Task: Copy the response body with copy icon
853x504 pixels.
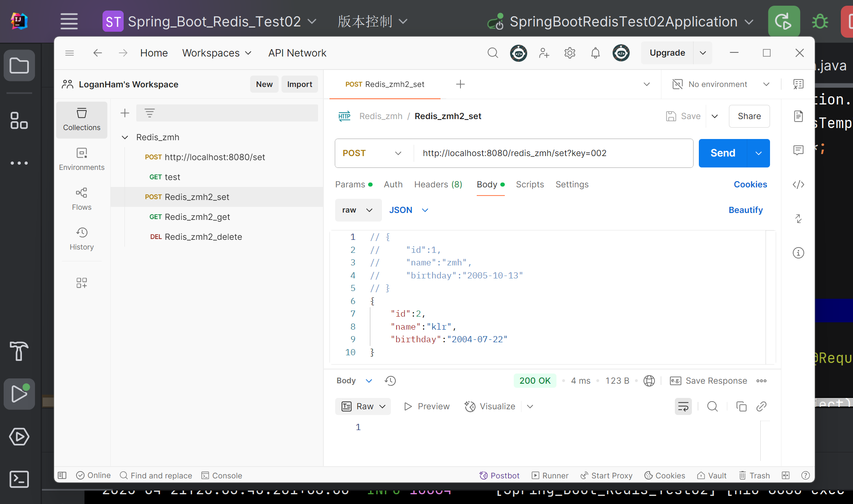Action: (741, 406)
